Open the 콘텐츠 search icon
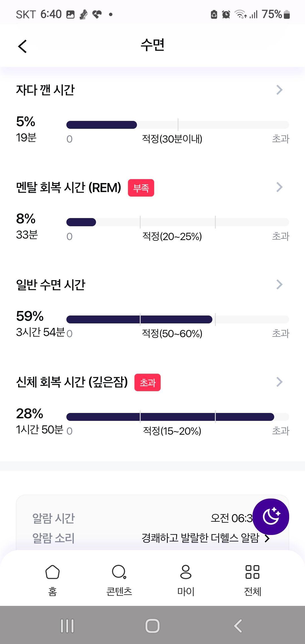Viewport: 305px width, 644px height. (119, 572)
